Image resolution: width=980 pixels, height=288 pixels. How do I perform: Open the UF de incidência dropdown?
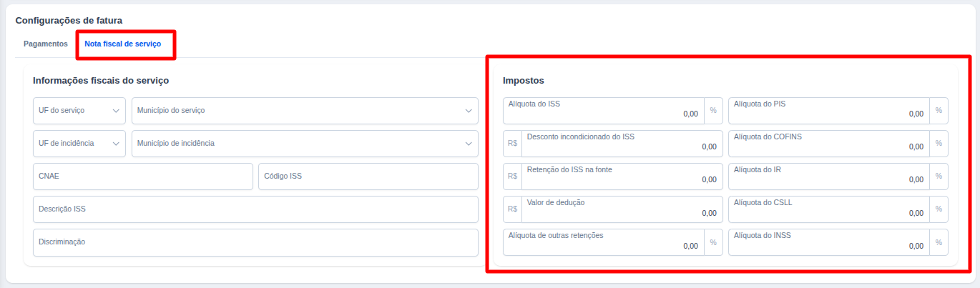click(79, 144)
